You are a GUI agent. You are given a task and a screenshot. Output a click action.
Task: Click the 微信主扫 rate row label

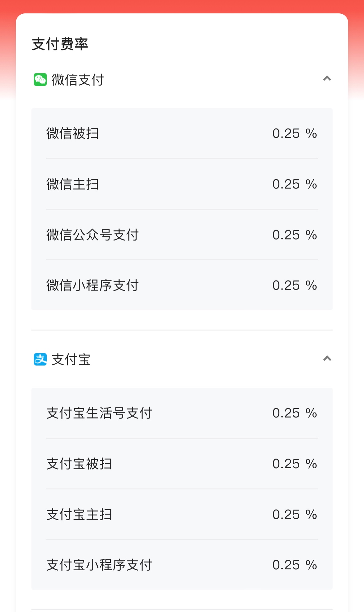(72, 184)
